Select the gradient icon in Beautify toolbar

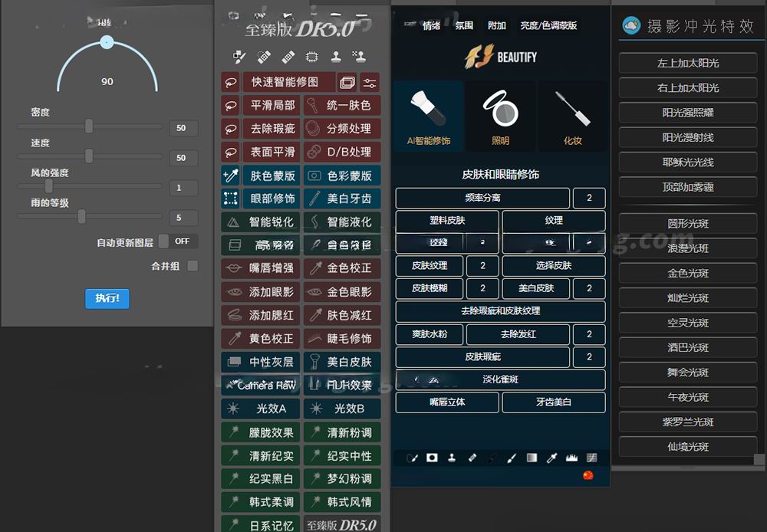coord(532,458)
